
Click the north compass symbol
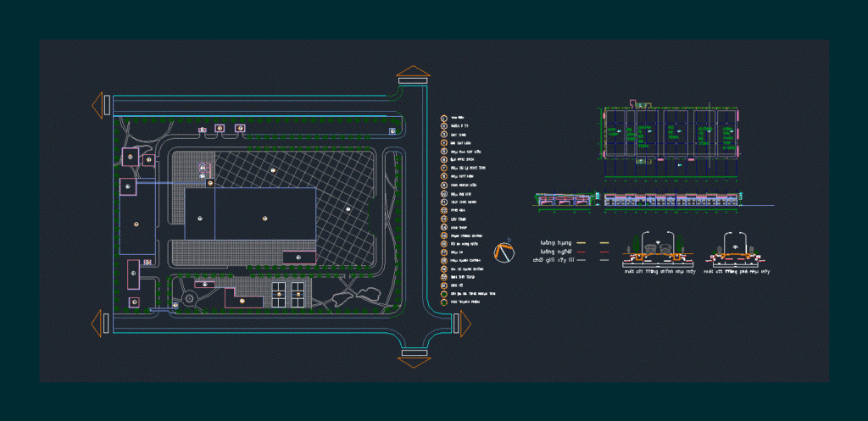pyautogui.click(x=504, y=252)
